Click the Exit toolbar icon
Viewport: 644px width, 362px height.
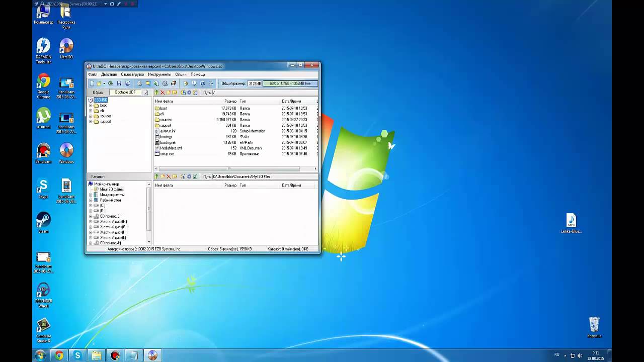(211, 83)
